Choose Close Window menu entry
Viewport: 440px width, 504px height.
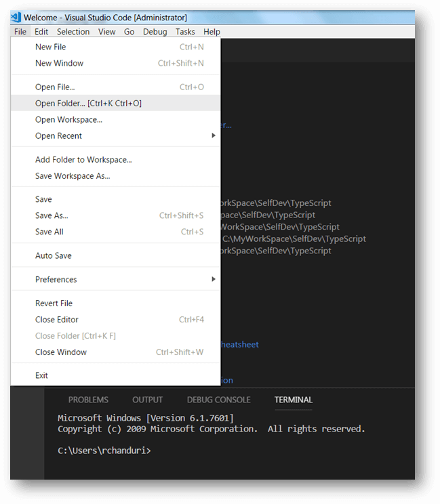tap(115, 352)
